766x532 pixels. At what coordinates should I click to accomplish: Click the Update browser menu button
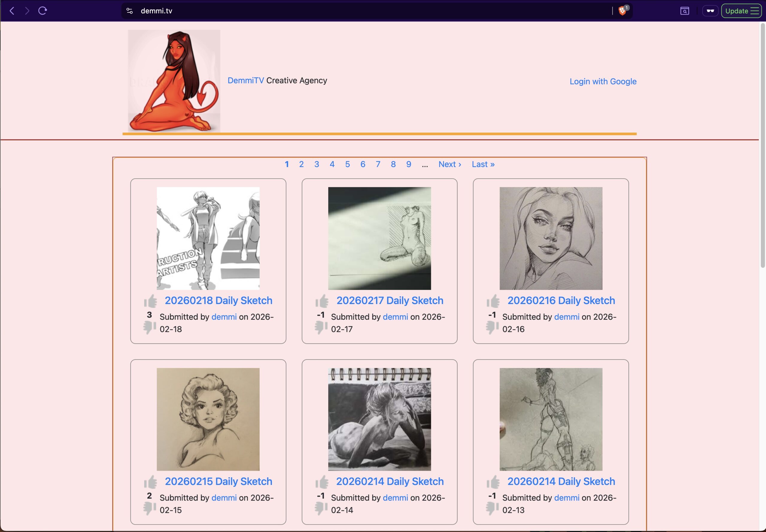coord(741,11)
